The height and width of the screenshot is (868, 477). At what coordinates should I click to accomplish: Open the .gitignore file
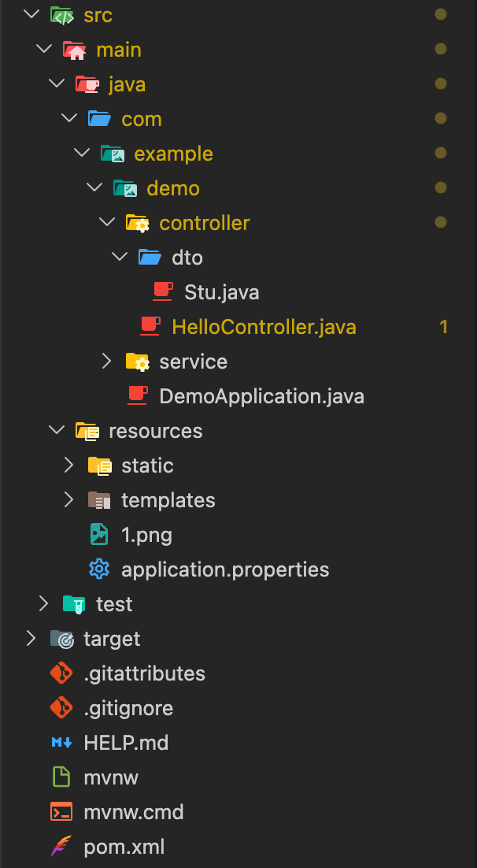pos(128,709)
